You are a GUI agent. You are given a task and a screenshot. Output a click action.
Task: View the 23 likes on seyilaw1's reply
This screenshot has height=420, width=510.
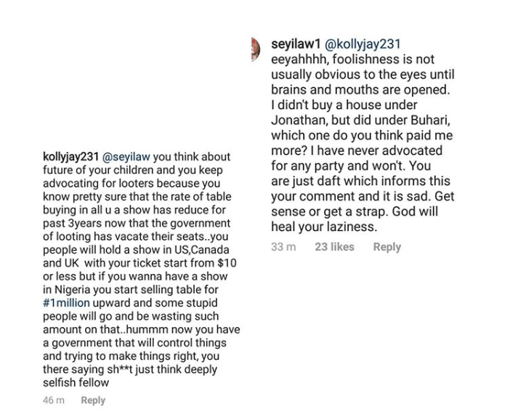click(x=334, y=247)
